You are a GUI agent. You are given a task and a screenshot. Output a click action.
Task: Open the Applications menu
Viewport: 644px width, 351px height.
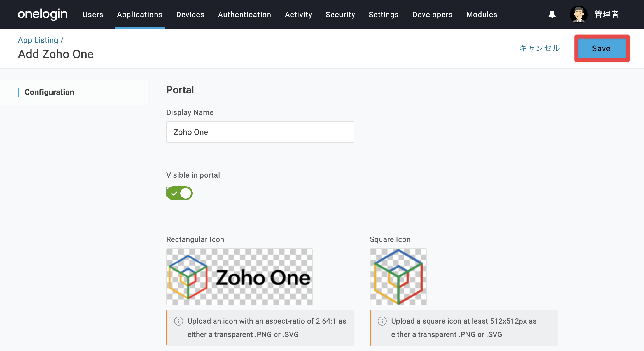point(140,15)
